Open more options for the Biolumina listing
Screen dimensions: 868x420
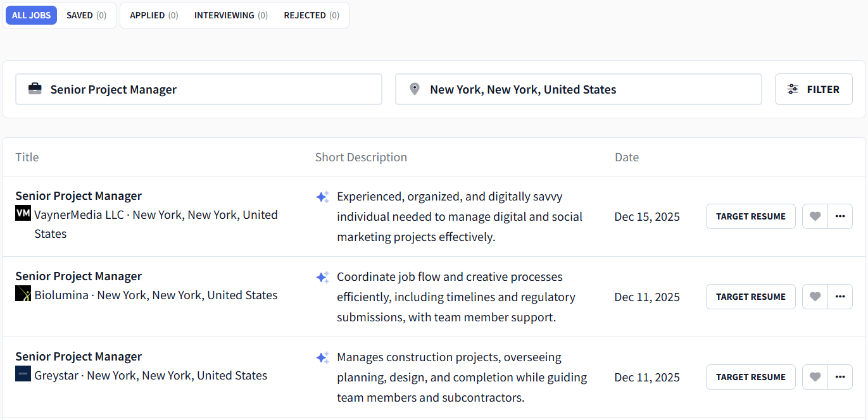(840, 296)
